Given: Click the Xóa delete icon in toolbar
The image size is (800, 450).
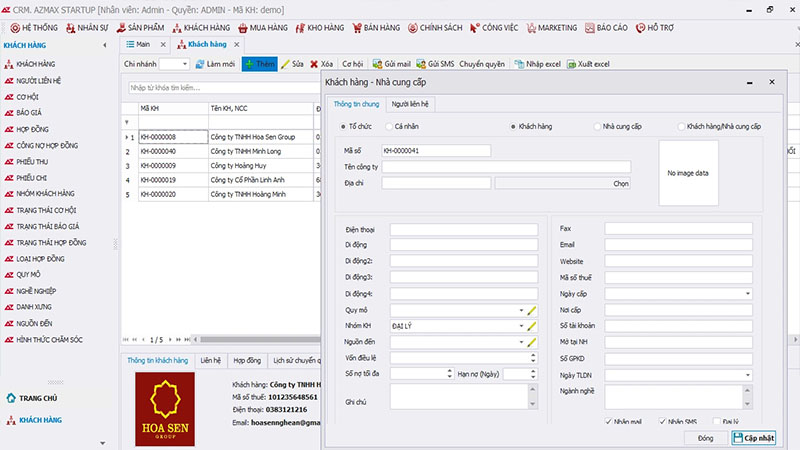Looking at the screenshot, I should pyautogui.click(x=314, y=64).
